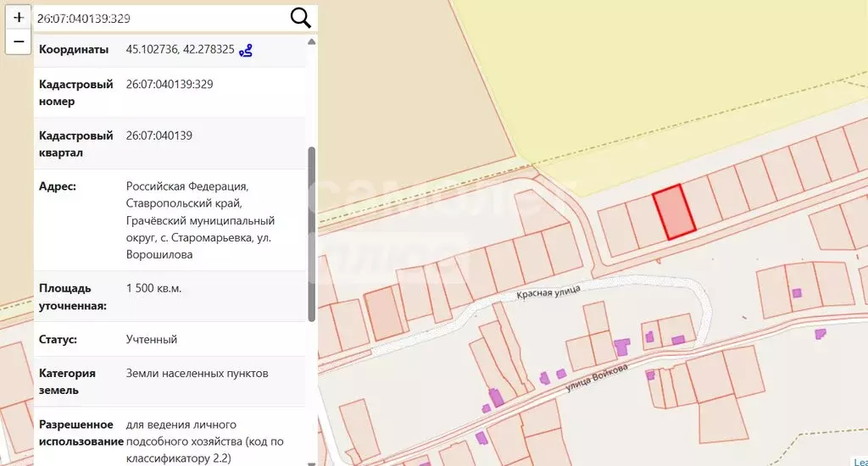This screenshot has width=868, height=466.
Task: Click the permitted use text для ведения личного
Action: click(181, 424)
